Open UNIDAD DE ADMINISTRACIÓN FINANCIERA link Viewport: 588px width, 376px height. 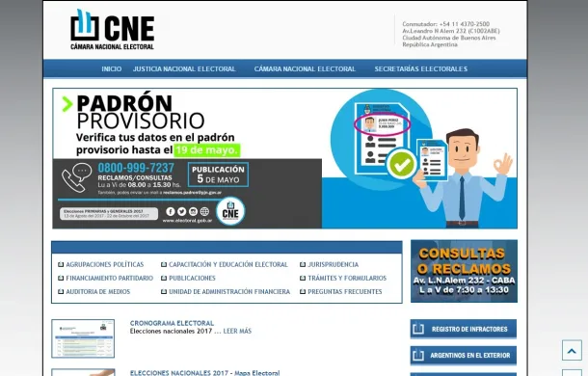pos(229,291)
